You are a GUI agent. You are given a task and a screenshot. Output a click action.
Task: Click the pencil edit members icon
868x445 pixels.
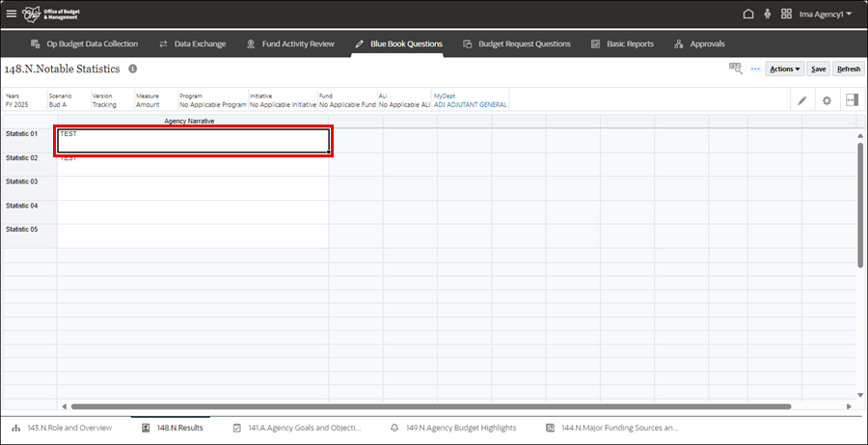(801, 100)
